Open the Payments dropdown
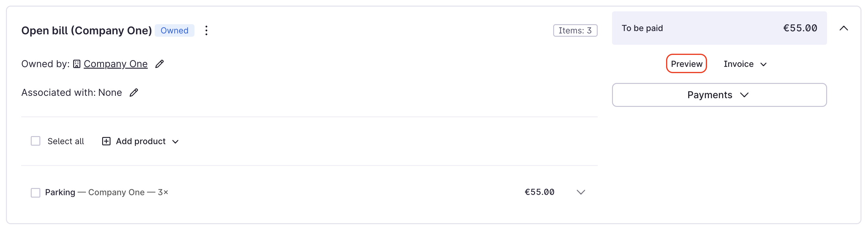The image size is (868, 231). [719, 95]
